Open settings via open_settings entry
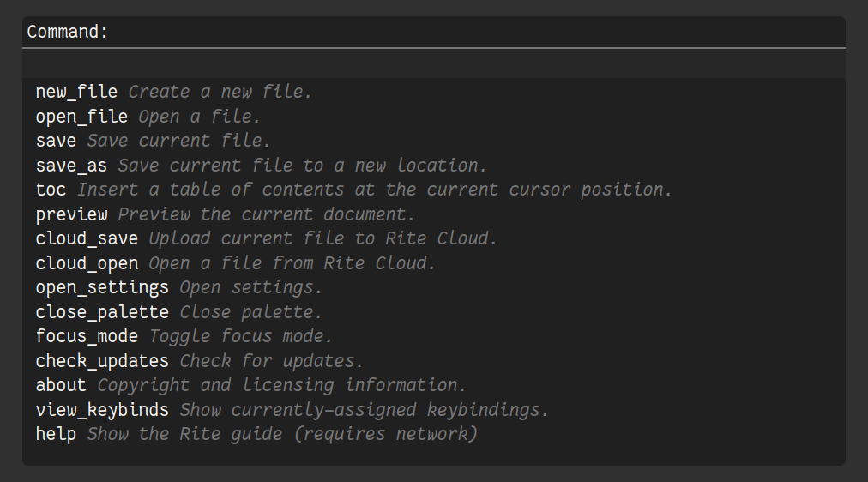Screen dimensions: 868x482 [102, 287]
